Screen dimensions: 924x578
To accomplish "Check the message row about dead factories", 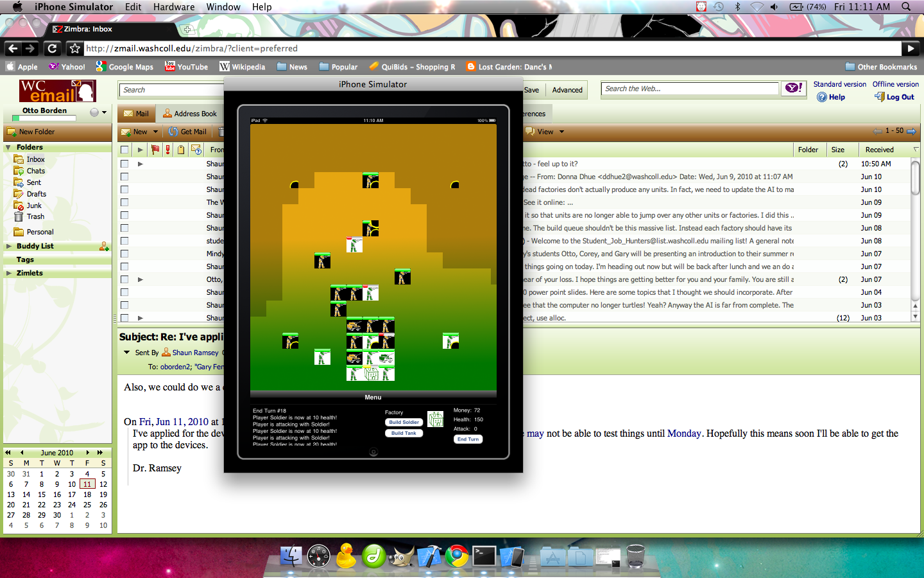I will pyautogui.click(x=124, y=189).
